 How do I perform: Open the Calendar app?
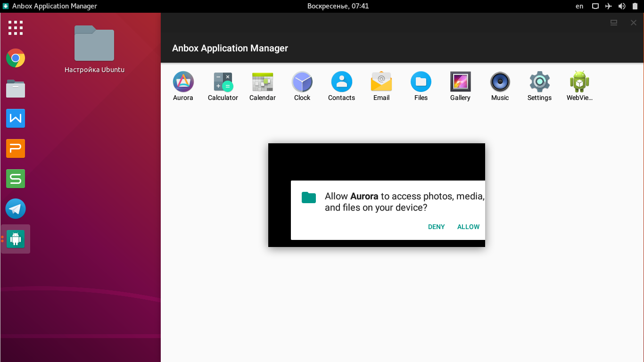pyautogui.click(x=263, y=82)
